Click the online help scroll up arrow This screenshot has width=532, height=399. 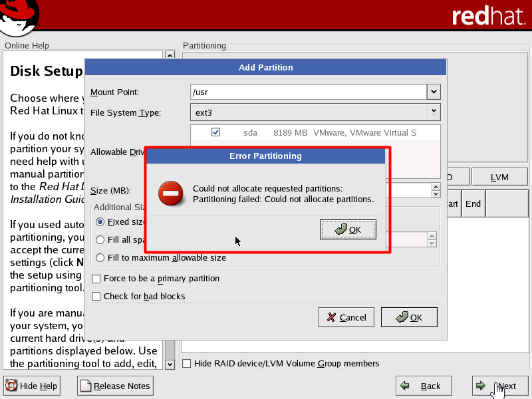coord(170,55)
